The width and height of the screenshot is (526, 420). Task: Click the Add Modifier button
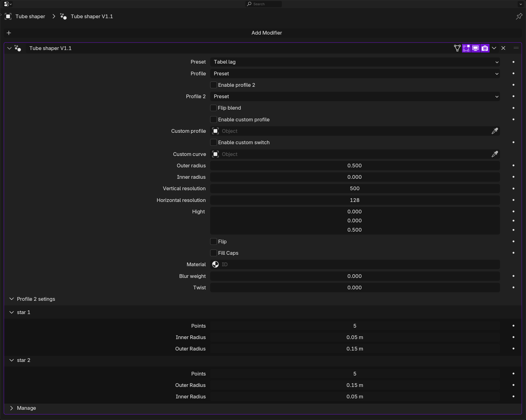click(266, 33)
